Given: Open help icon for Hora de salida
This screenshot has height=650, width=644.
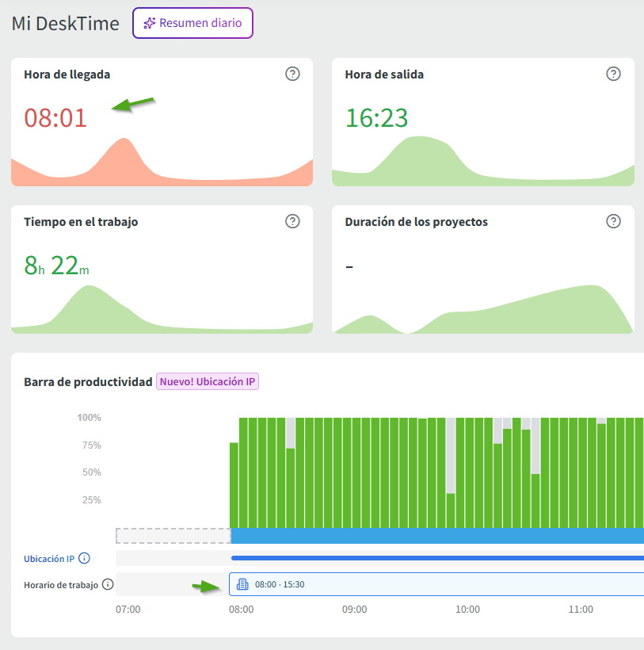Looking at the screenshot, I should point(613,75).
